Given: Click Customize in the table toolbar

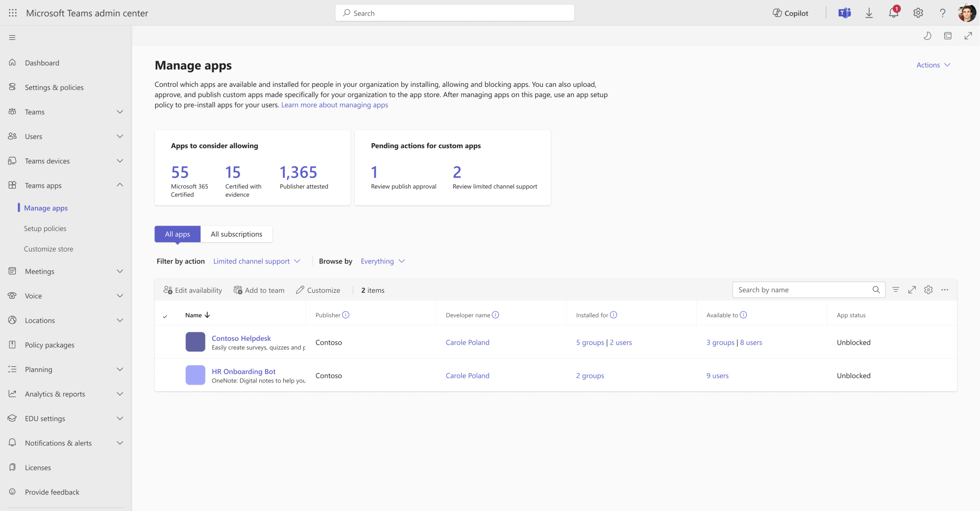Looking at the screenshot, I should [318, 290].
